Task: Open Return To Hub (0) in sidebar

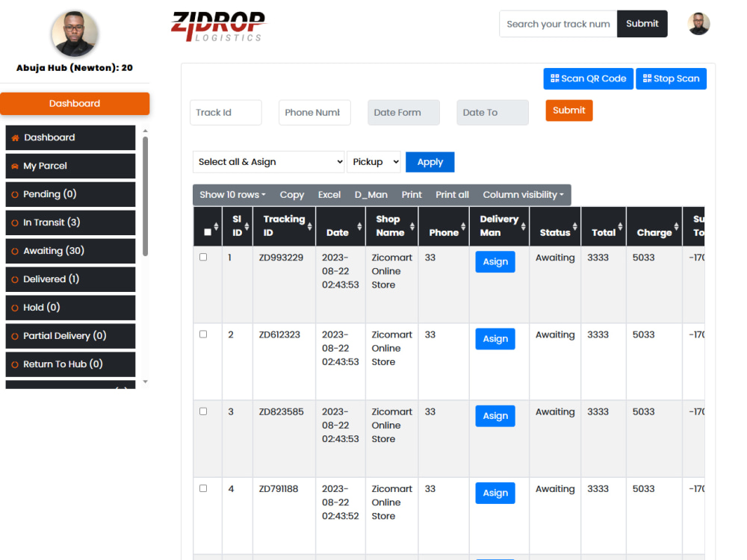Action: click(70, 364)
